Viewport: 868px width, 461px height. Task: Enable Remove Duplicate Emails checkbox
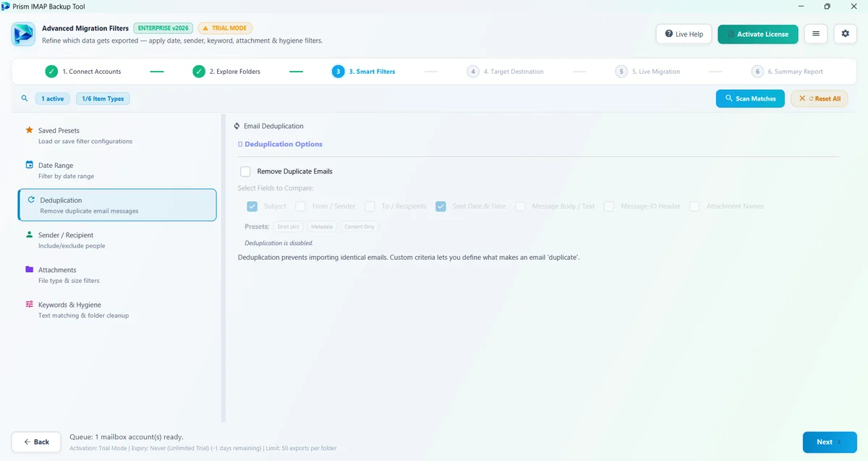245,172
